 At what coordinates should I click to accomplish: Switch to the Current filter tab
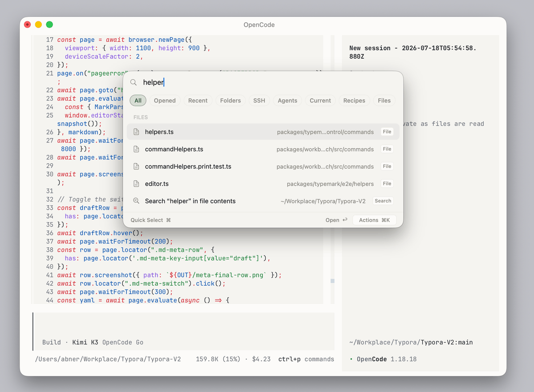pos(320,101)
